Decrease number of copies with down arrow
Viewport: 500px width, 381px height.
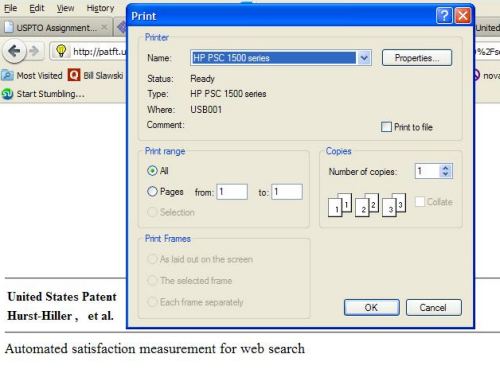pyautogui.click(x=446, y=175)
